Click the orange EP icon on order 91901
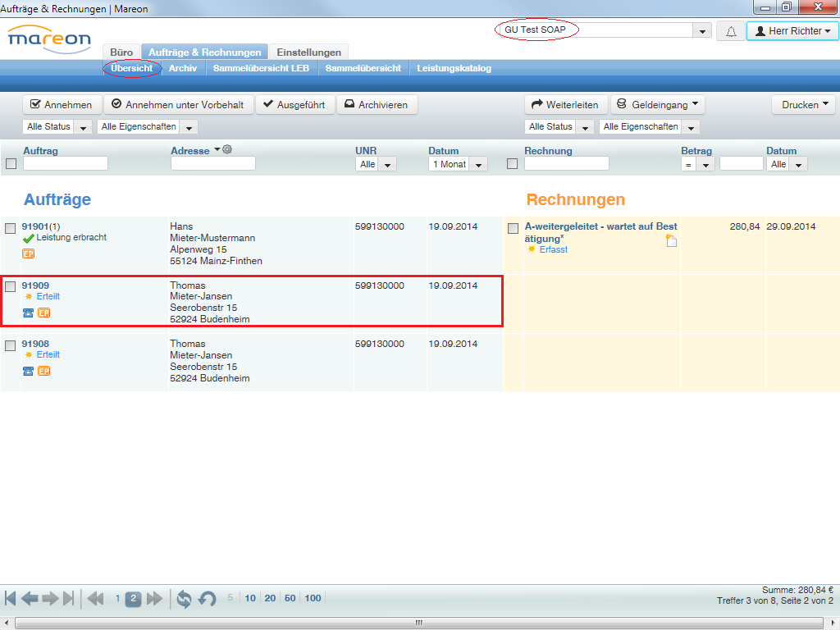Screen dimensions: 840x630 (x=29, y=254)
